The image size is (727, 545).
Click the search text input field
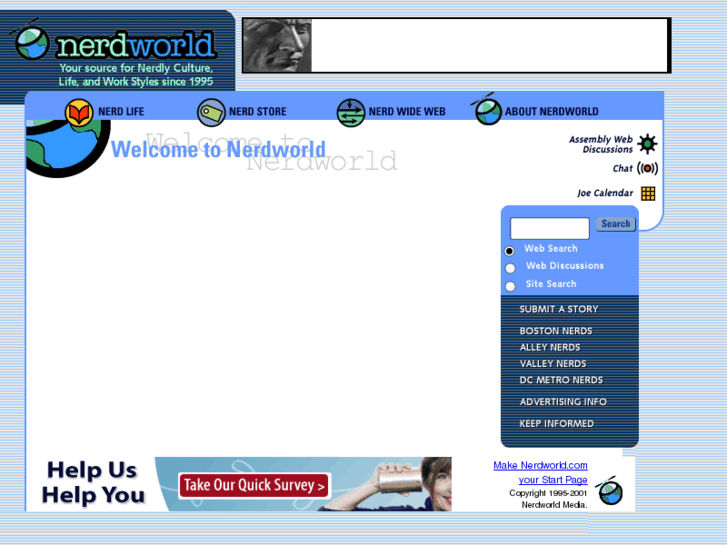click(x=549, y=228)
